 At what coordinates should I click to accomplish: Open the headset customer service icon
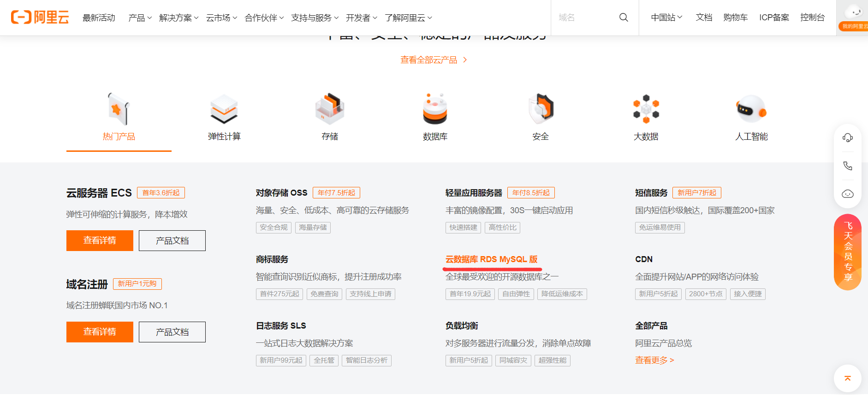[848, 138]
